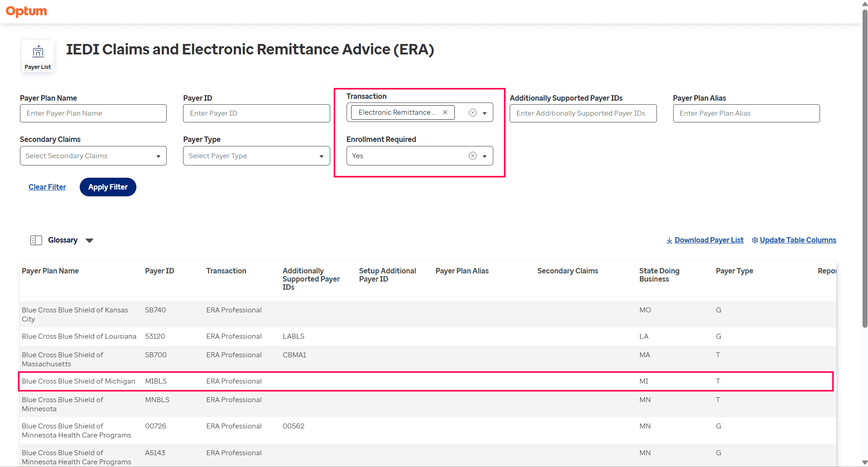Expand the Transaction dropdown arrow
The height and width of the screenshot is (467, 868).
485,113
